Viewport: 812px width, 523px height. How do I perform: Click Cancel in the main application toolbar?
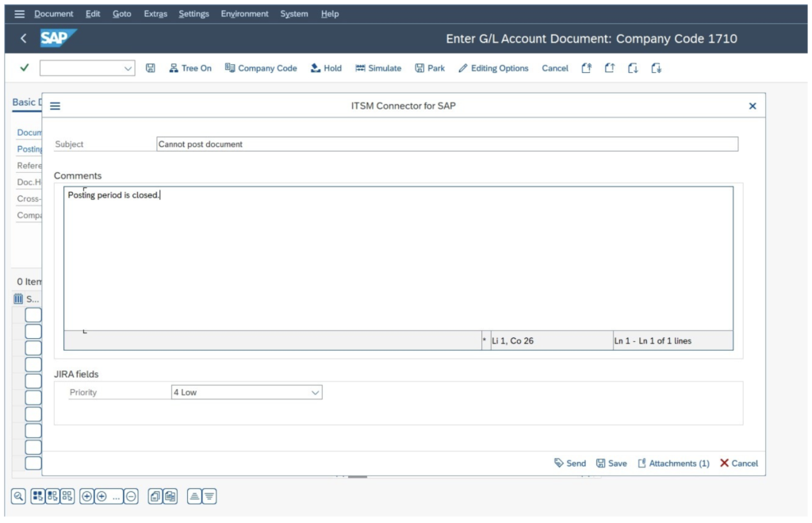(554, 68)
